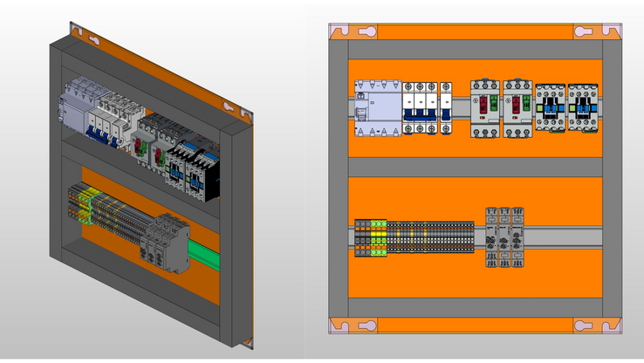Select the leftmost contactor in the front view
Viewport: 644px width, 363px height.
[550, 111]
